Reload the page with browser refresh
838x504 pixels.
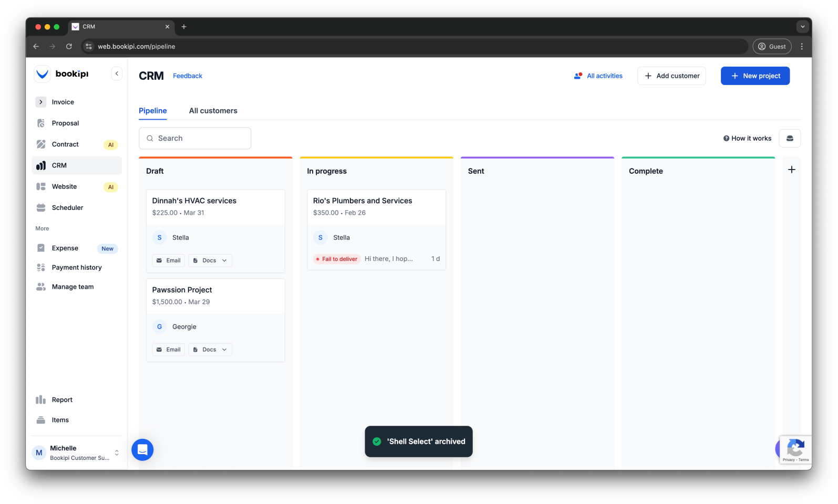(69, 47)
